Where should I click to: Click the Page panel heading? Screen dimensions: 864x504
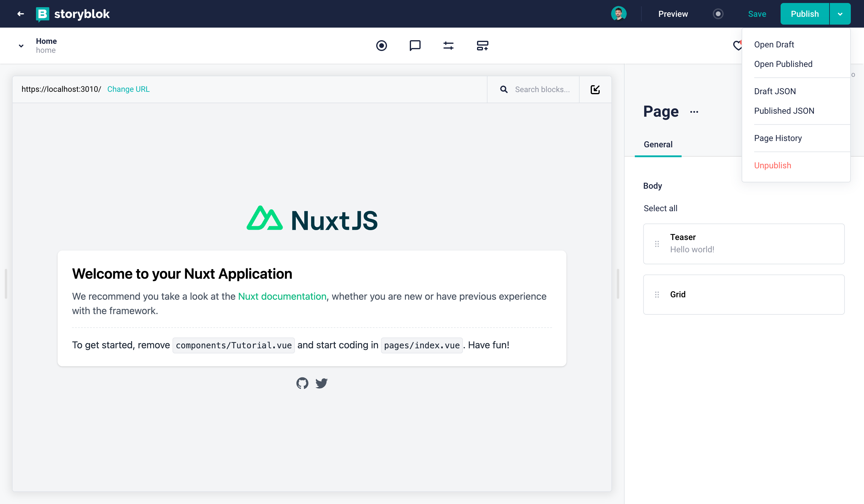click(x=661, y=111)
